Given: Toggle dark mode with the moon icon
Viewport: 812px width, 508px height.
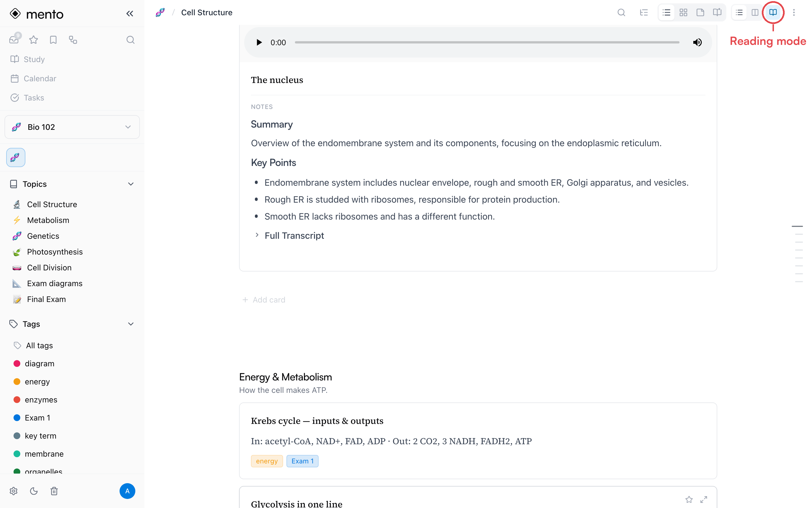Looking at the screenshot, I should click(x=34, y=491).
